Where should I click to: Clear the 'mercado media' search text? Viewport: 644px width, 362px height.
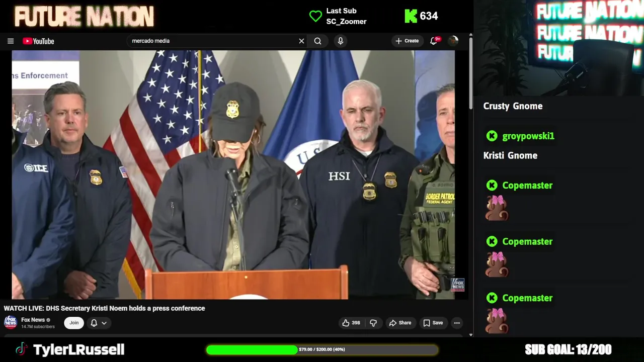click(301, 41)
